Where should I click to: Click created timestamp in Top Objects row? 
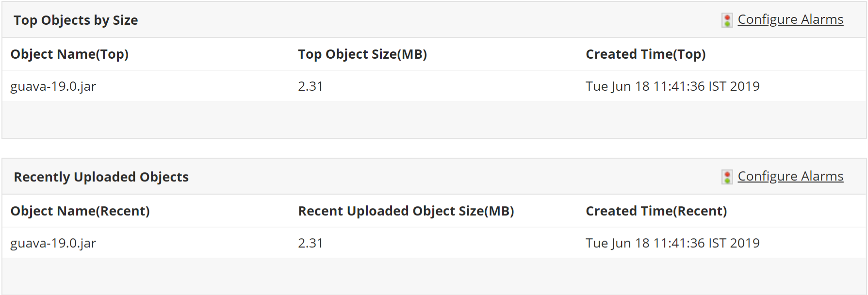click(x=672, y=86)
